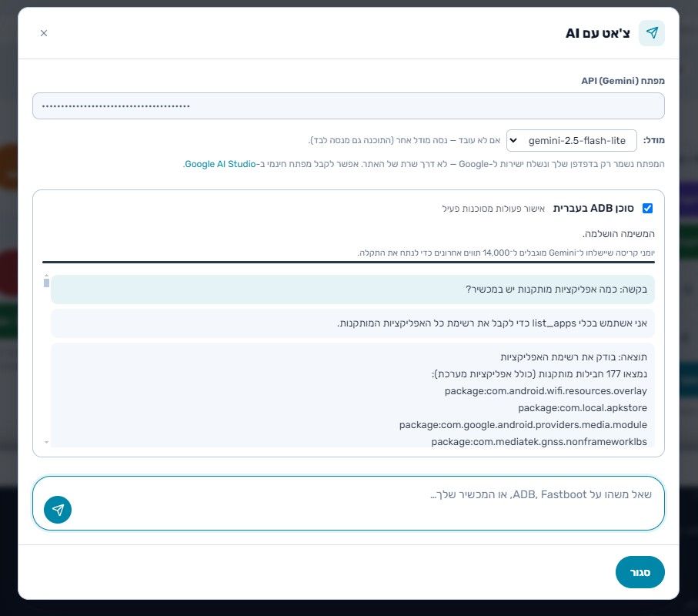The width and height of the screenshot is (698, 616).
Task: Send the message with the round paper plane button
Action: 58,510
